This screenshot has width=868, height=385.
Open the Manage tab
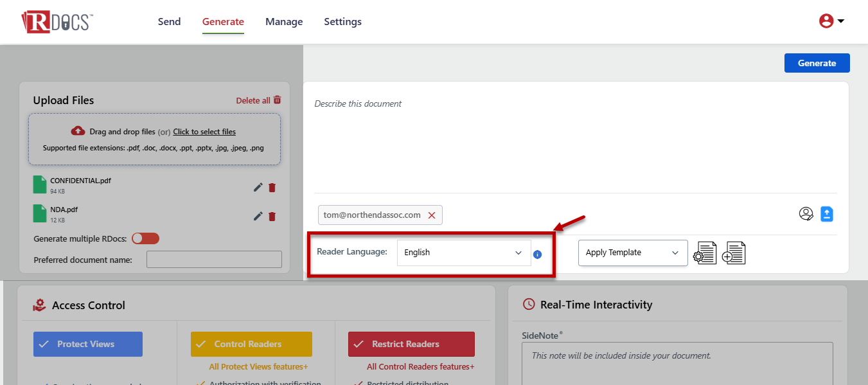coord(284,22)
